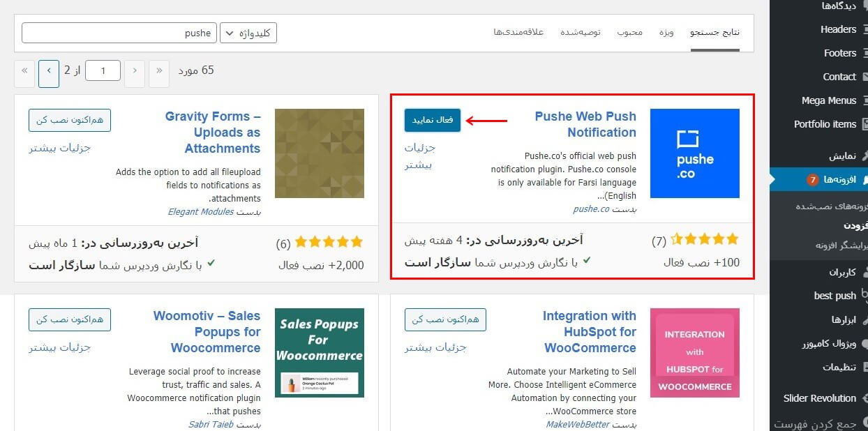Viewport: 868px width, 431px height.
Task: Click the +2,000 نصب فعال text on Gravity Forms
Action: click(x=321, y=265)
